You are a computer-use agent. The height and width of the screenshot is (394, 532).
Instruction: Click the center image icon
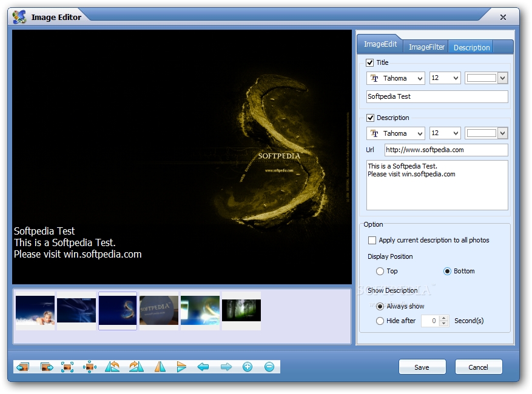click(x=90, y=367)
